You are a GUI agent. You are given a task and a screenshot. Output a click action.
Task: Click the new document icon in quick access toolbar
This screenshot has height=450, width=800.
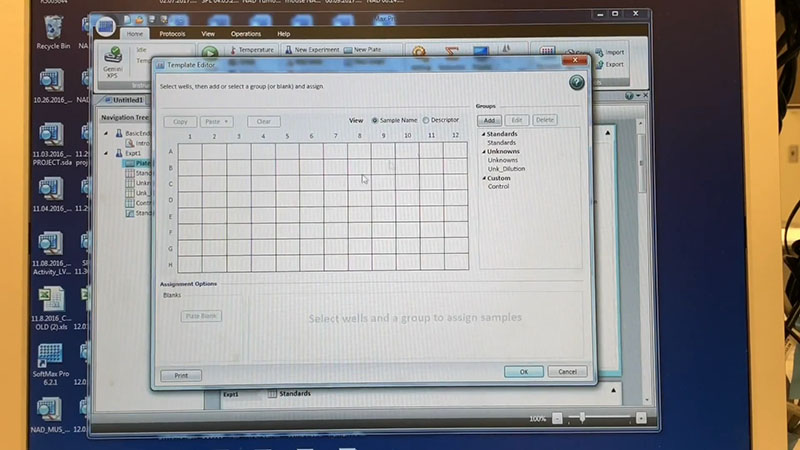coord(128,20)
